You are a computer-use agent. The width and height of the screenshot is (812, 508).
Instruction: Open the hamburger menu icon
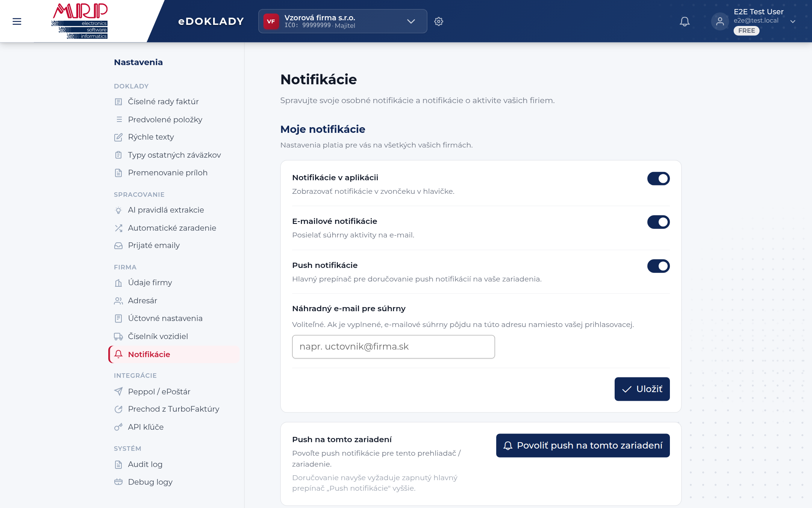(x=17, y=21)
